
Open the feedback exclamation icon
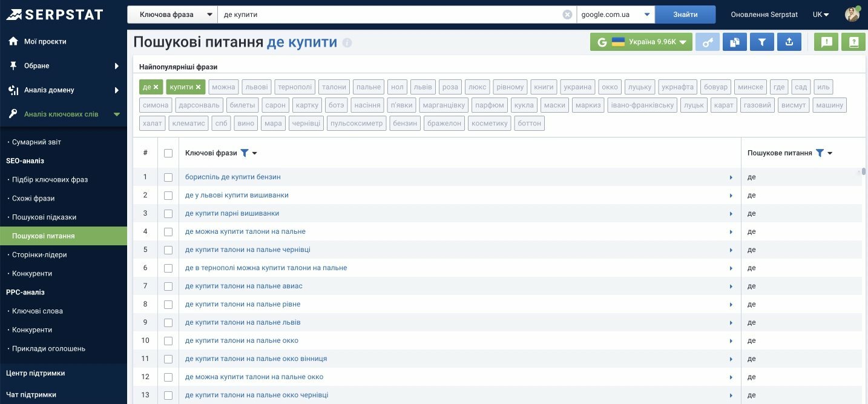point(826,42)
